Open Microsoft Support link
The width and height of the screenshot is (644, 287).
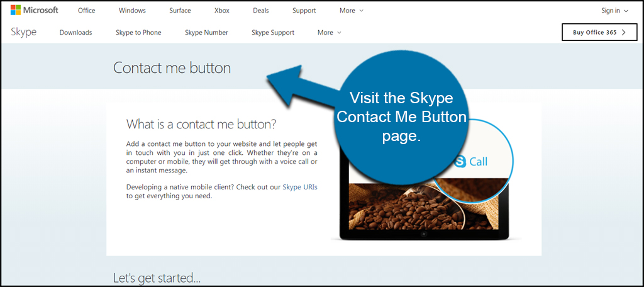coord(304,11)
